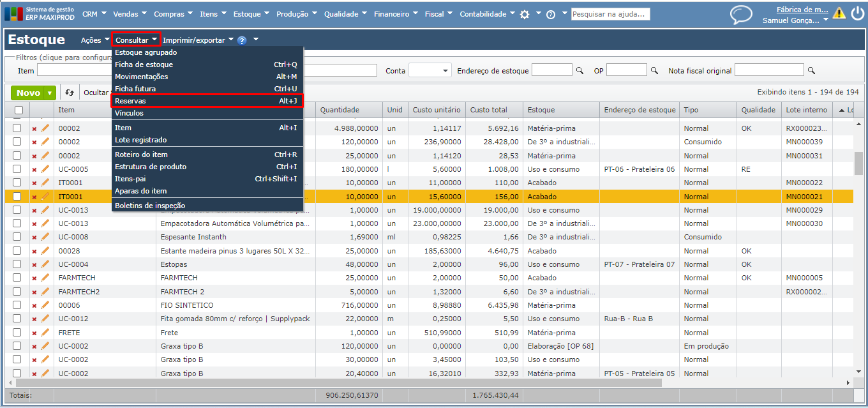Click the horizontal scrollbar under the table
The height and width of the screenshot is (408, 868).
tap(338, 382)
